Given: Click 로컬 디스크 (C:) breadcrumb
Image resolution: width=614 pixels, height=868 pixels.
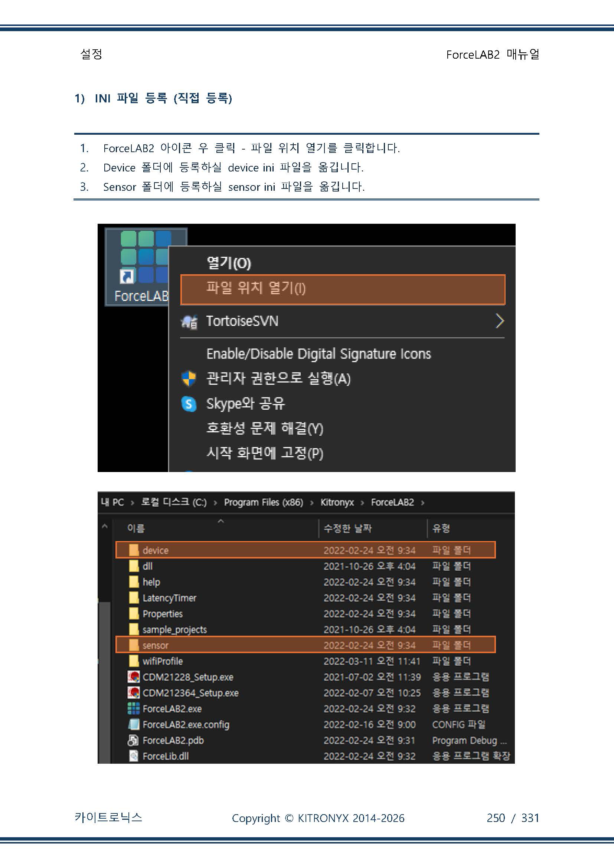Looking at the screenshot, I should pos(173,502).
